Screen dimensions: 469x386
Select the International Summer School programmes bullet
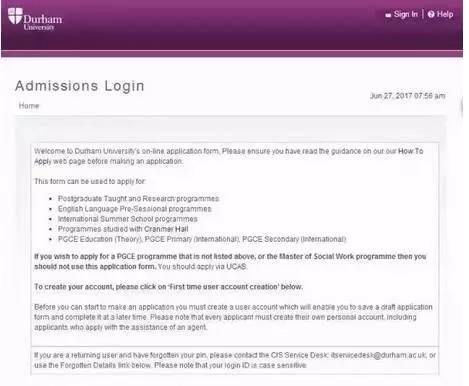[128, 219]
